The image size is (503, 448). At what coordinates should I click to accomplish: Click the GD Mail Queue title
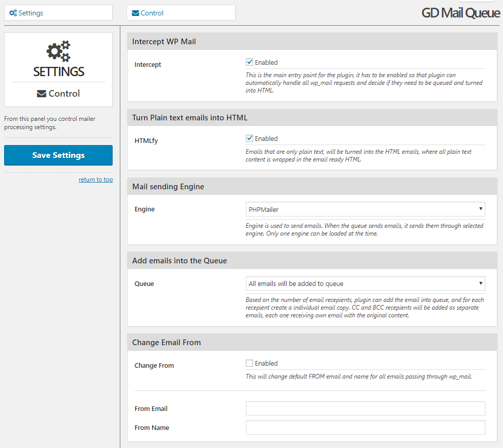pyautogui.click(x=460, y=13)
